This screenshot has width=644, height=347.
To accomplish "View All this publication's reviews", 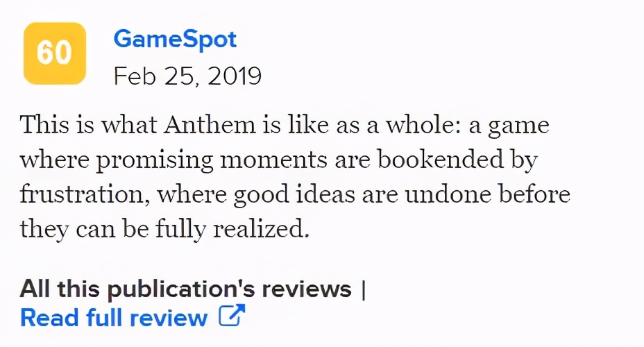I will click(x=186, y=288).
